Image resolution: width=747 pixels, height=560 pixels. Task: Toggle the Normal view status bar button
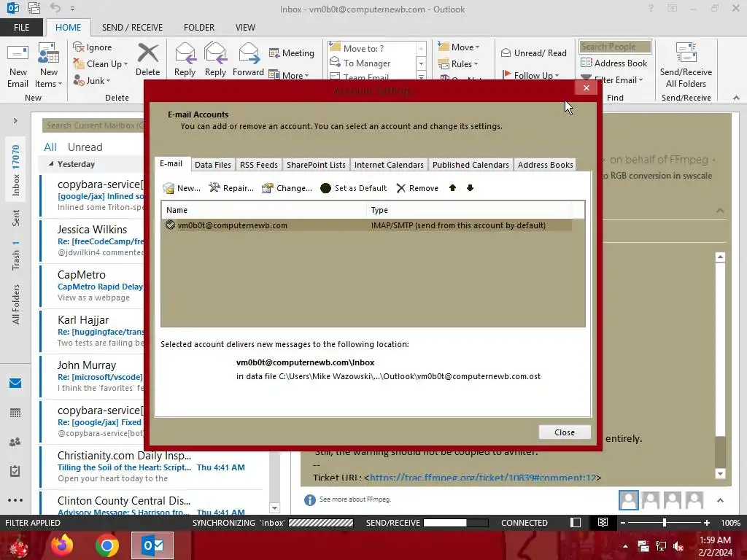pyautogui.click(x=576, y=522)
